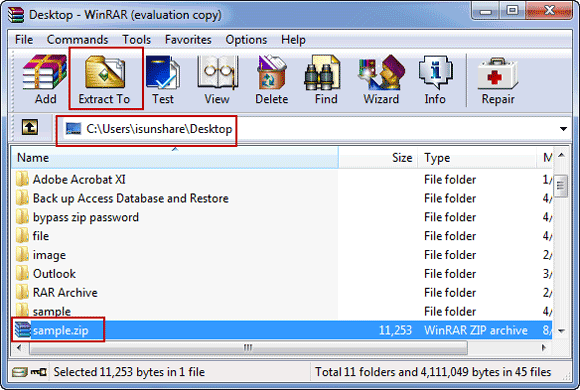The image size is (580, 390).
Task: Click the vertical scrollbar down arrow
Action: click(x=561, y=331)
